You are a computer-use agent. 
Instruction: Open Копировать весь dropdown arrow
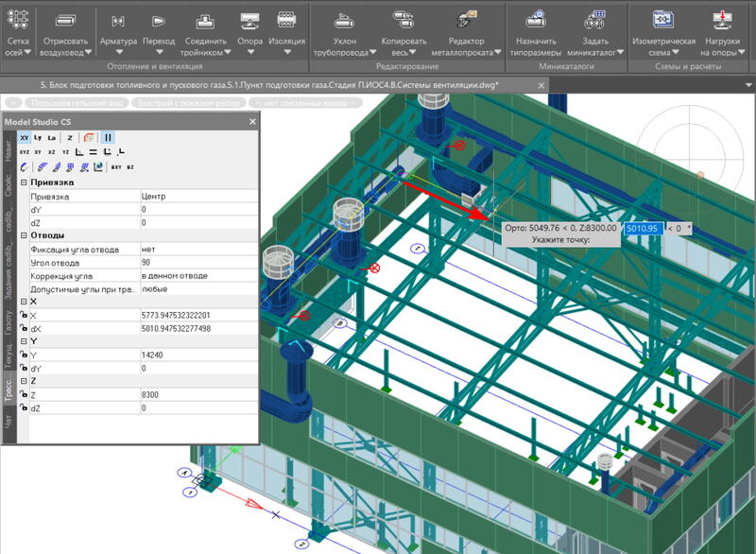coord(412,52)
